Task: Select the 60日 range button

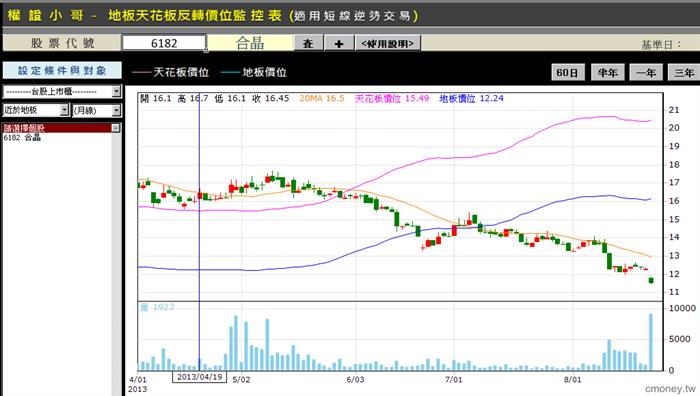Action: (567, 72)
